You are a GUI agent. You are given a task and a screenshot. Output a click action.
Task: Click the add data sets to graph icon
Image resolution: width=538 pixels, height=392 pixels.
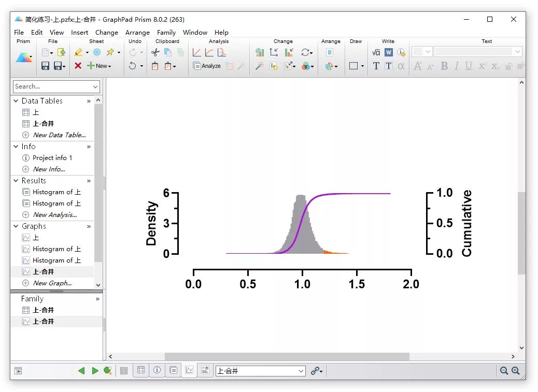pos(274,66)
